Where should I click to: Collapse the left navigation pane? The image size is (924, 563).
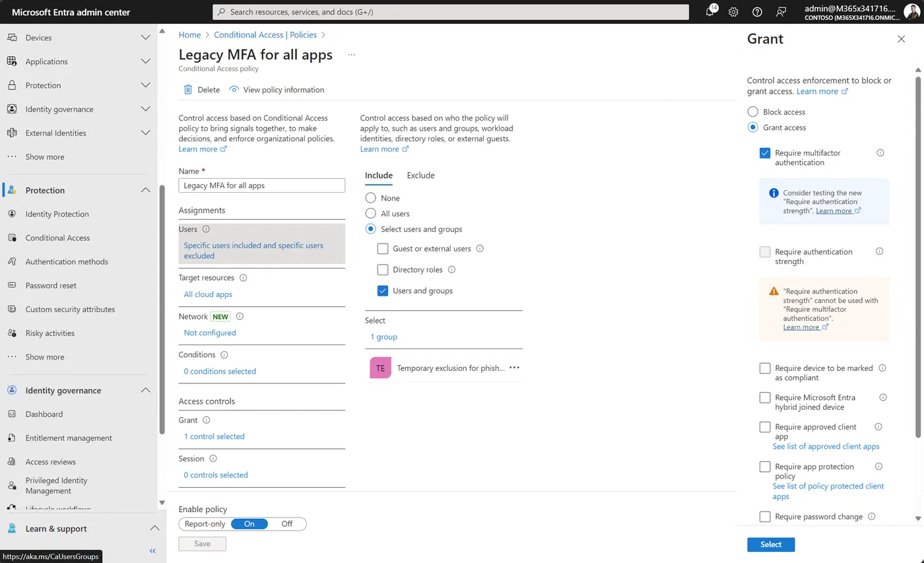pos(152,550)
